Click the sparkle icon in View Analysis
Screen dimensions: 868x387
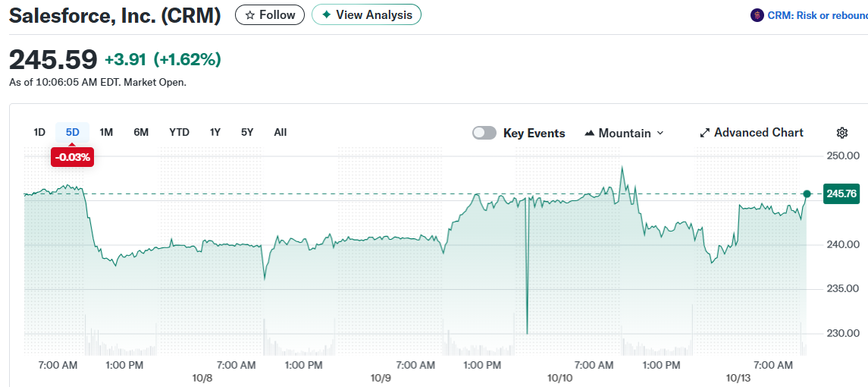point(326,15)
